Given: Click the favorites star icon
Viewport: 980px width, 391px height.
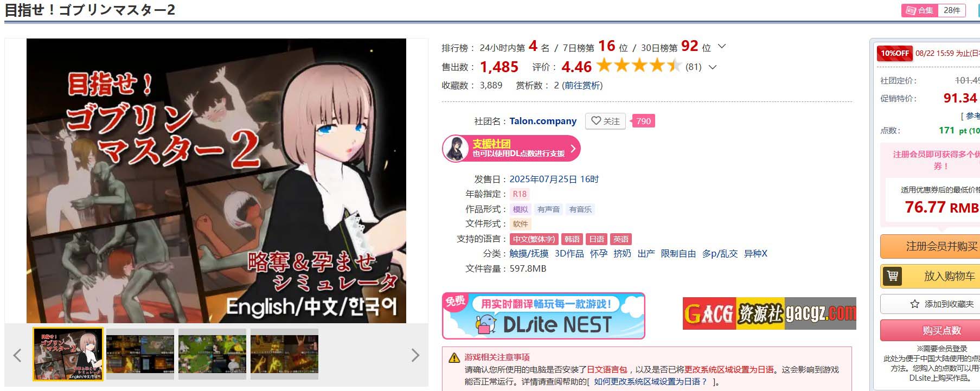Looking at the screenshot, I should pos(915,304).
